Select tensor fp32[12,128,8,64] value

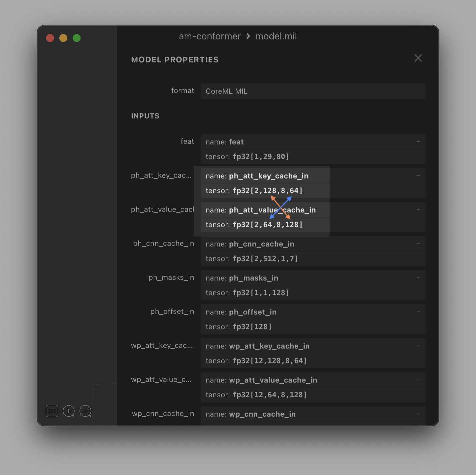(x=270, y=361)
